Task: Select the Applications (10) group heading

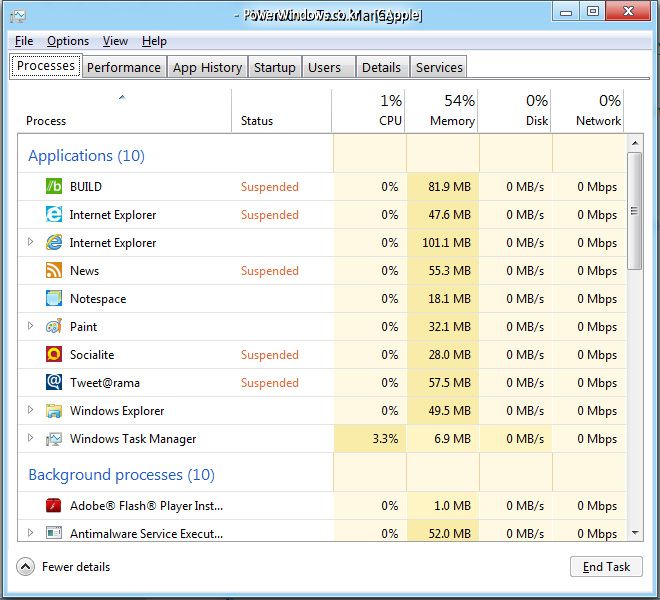Action: tap(86, 156)
